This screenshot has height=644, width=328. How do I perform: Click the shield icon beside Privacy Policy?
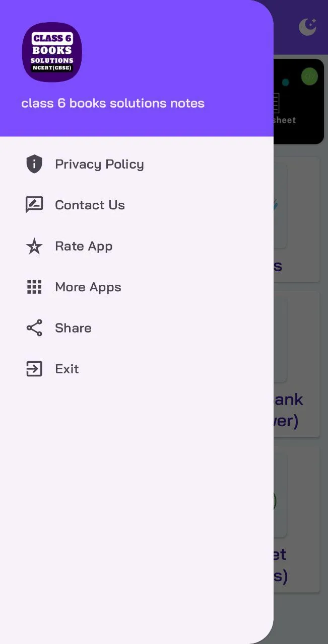pyautogui.click(x=34, y=164)
